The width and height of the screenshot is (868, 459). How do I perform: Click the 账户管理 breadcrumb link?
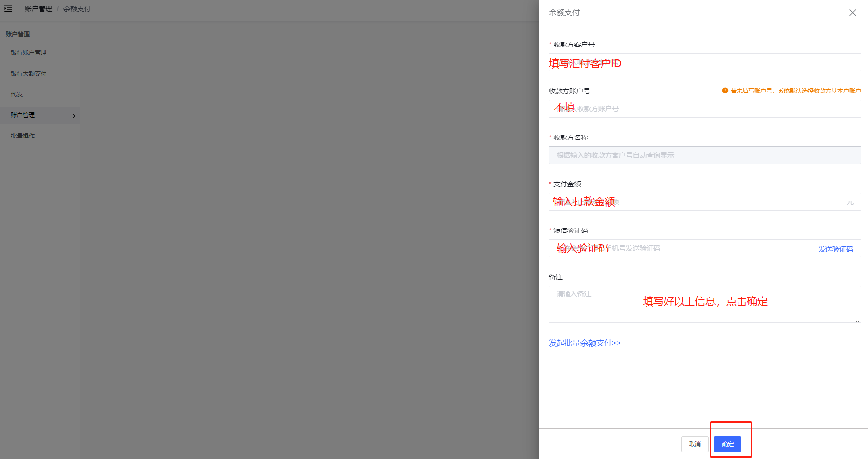click(x=38, y=9)
